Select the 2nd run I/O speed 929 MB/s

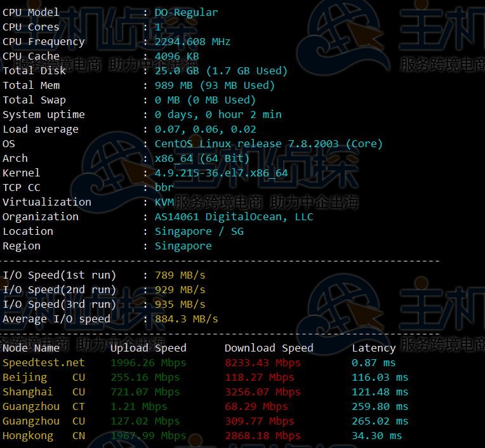point(180,290)
